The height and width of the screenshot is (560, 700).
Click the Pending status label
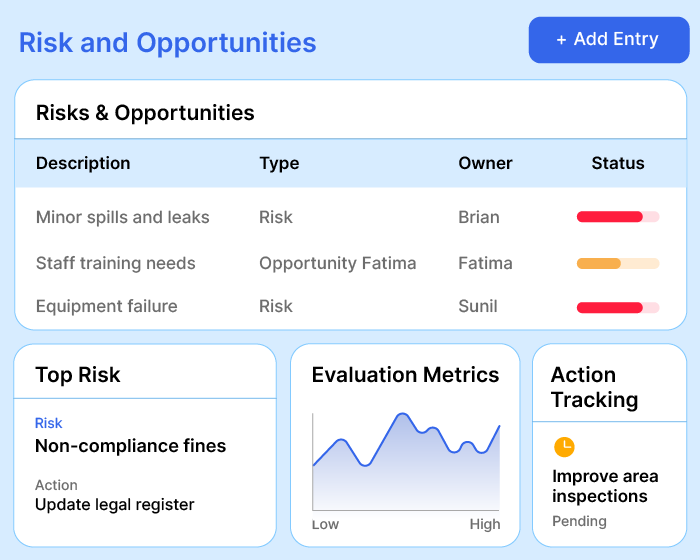(x=579, y=521)
